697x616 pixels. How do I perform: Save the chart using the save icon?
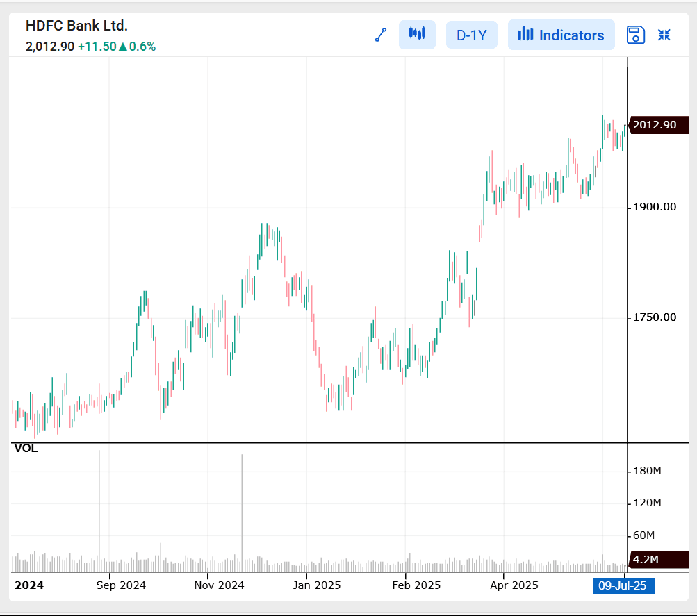(x=636, y=35)
